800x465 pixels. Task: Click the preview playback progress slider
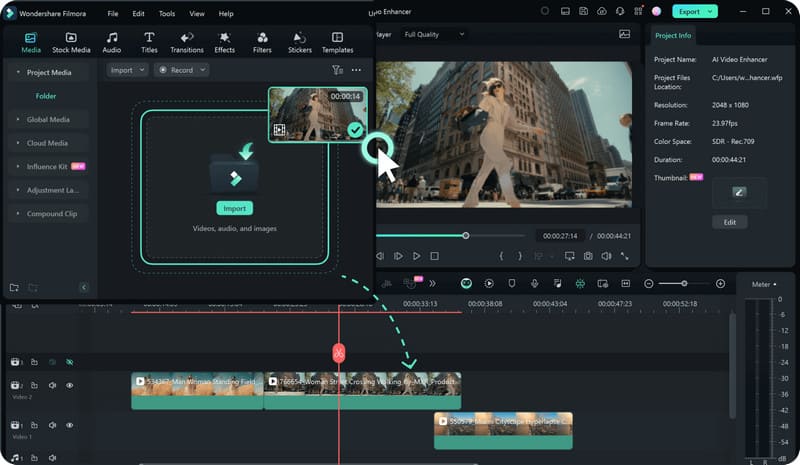click(466, 236)
